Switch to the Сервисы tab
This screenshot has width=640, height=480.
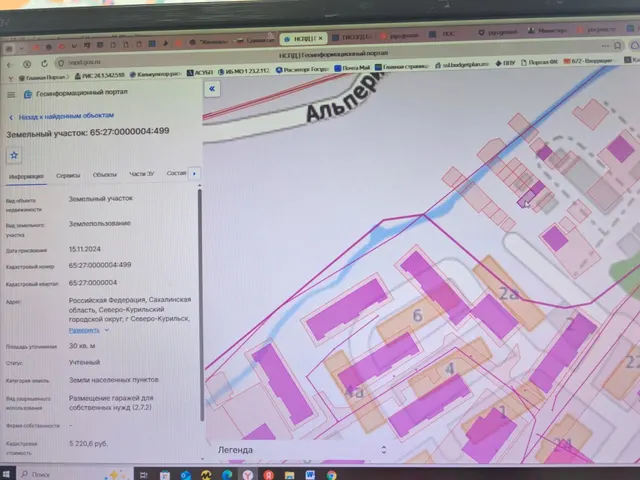pos(68,176)
